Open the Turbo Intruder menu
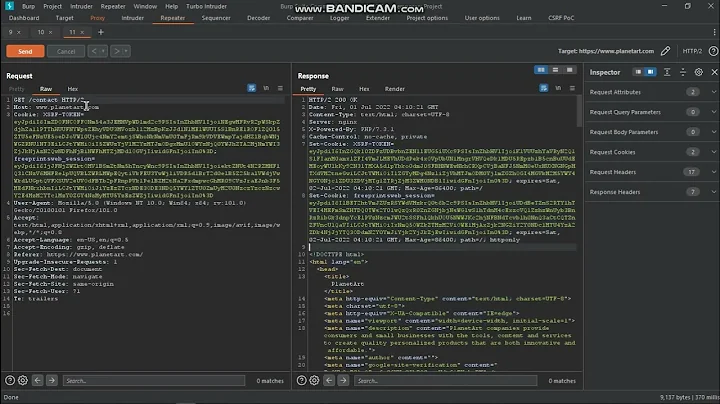Viewport: 720px width, 404px height. tap(206, 6)
